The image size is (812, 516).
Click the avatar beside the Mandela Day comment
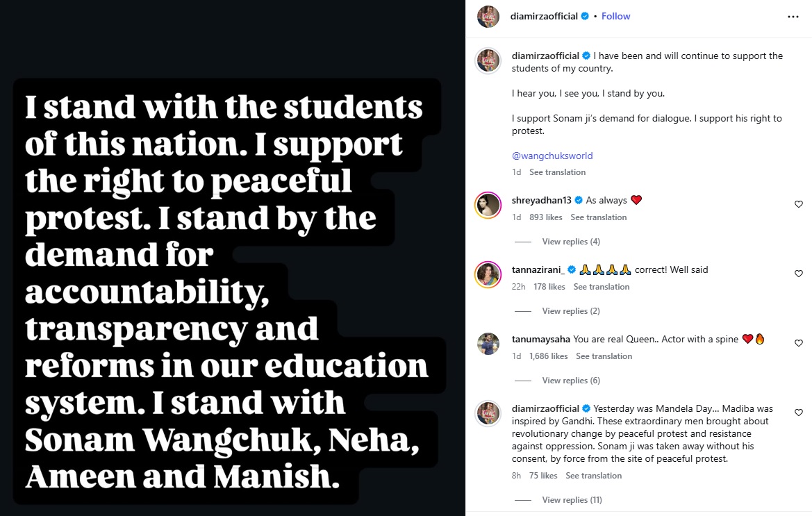coord(488,413)
